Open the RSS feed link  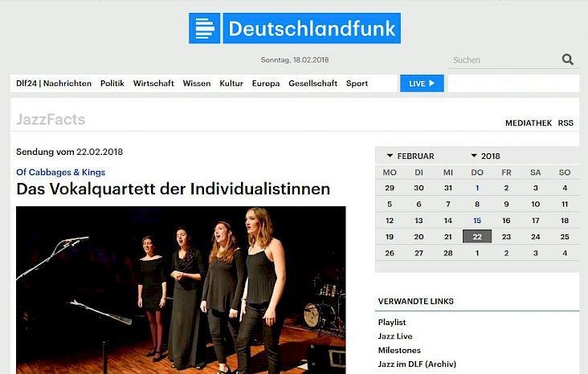pos(566,123)
